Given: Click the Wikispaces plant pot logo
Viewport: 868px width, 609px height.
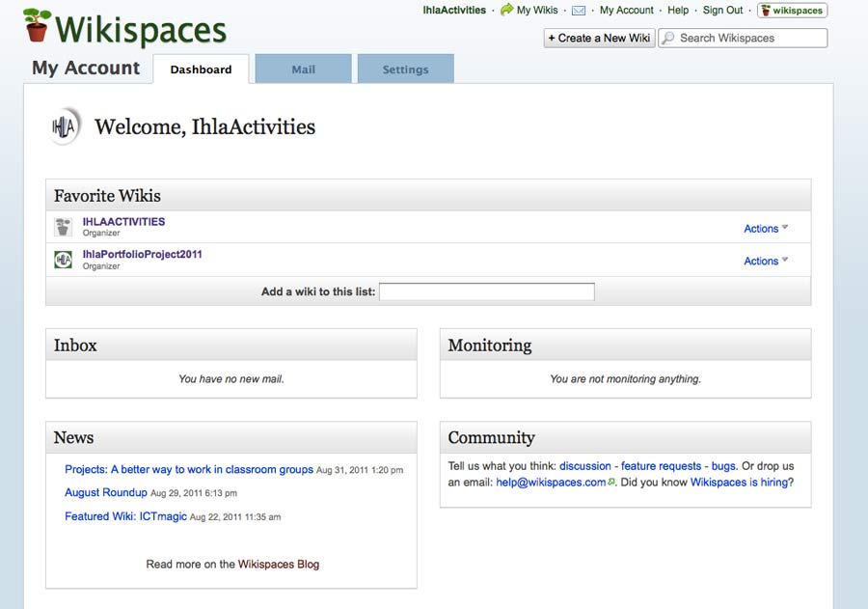Looking at the screenshot, I should coord(37,26).
